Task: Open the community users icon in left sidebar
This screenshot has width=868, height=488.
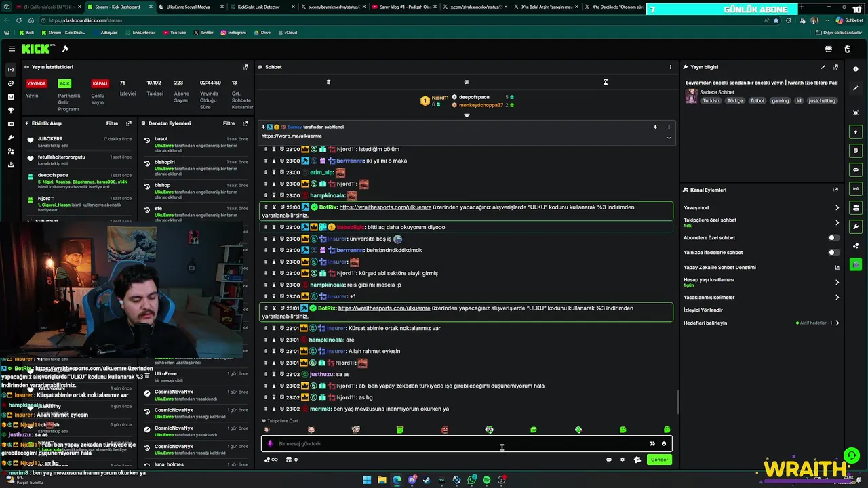Action: point(10,151)
